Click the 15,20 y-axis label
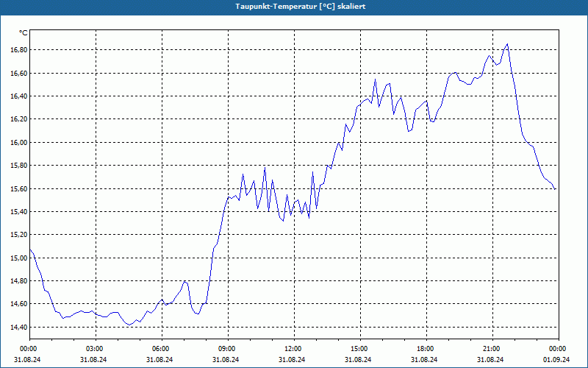This screenshot has height=368, width=588. click(19, 235)
